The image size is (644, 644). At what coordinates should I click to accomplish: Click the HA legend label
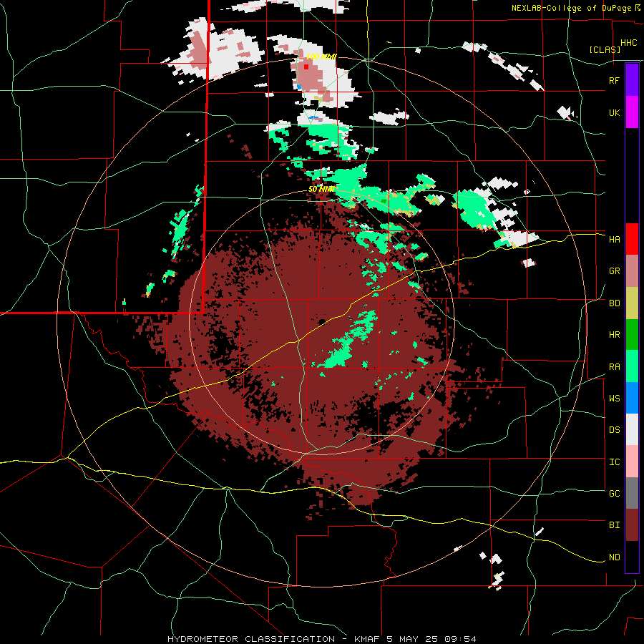click(614, 240)
